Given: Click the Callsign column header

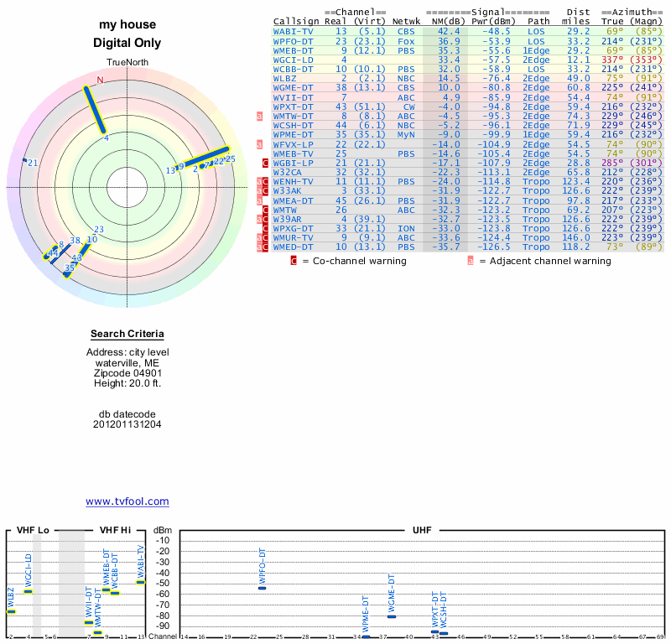Looking at the screenshot, I should [x=297, y=21].
